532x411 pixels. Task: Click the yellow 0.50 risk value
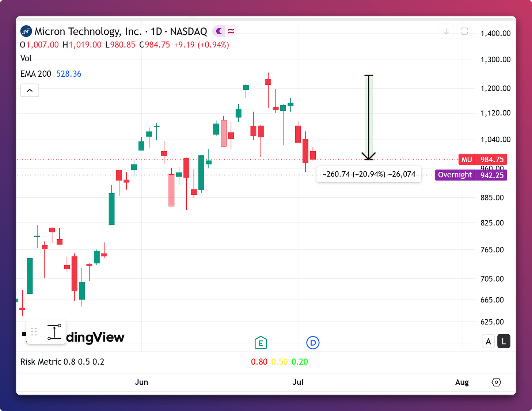(280, 362)
